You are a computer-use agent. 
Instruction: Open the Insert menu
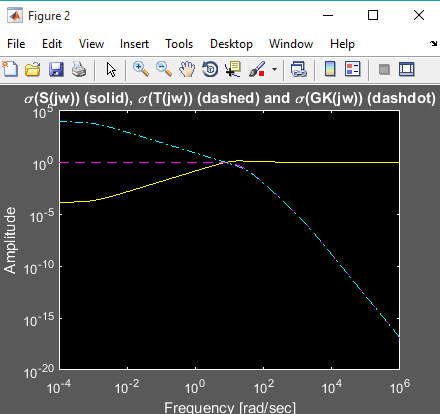[x=134, y=44]
